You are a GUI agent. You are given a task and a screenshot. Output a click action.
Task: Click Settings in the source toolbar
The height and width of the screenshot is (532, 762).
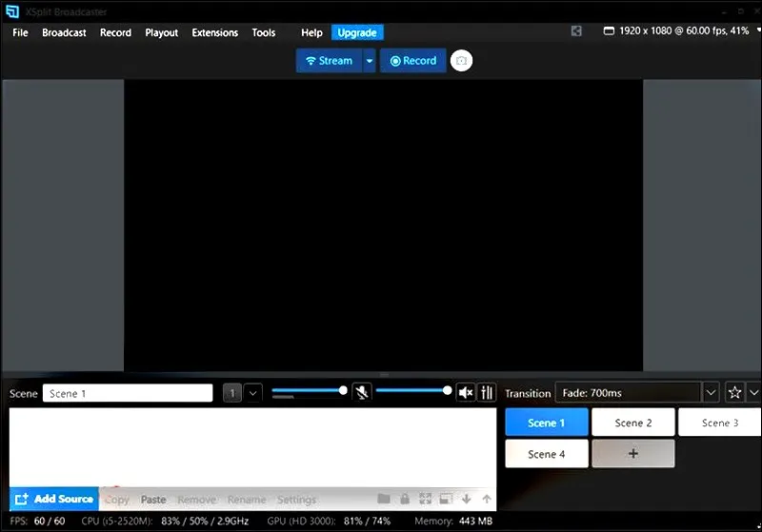click(x=296, y=500)
